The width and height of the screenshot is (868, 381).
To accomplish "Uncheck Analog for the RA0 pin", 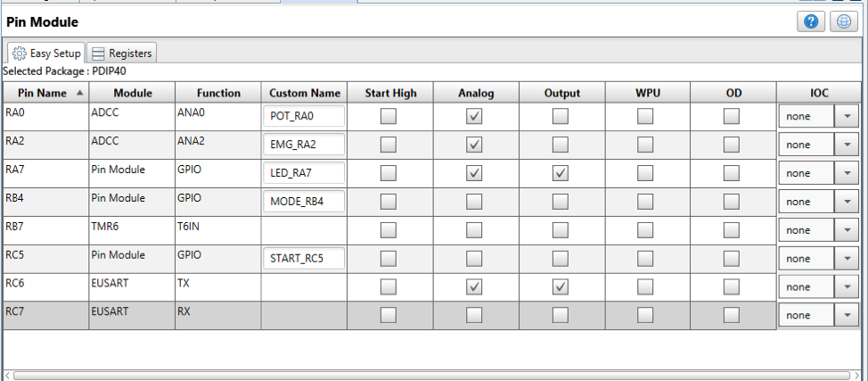I will click(x=475, y=116).
